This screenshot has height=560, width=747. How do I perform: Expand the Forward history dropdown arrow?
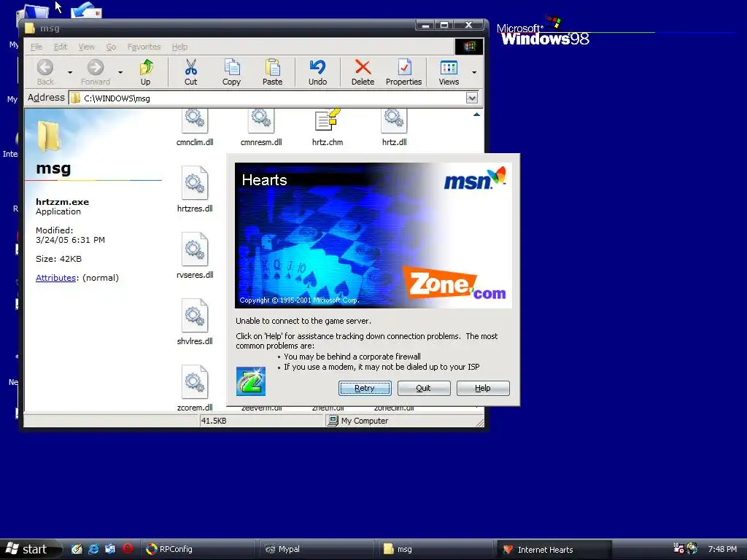(120, 72)
